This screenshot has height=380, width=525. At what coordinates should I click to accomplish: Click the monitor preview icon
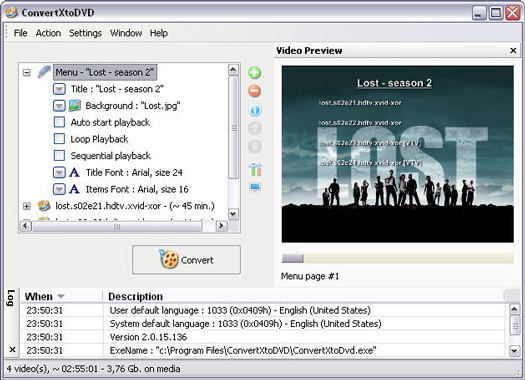click(x=255, y=187)
